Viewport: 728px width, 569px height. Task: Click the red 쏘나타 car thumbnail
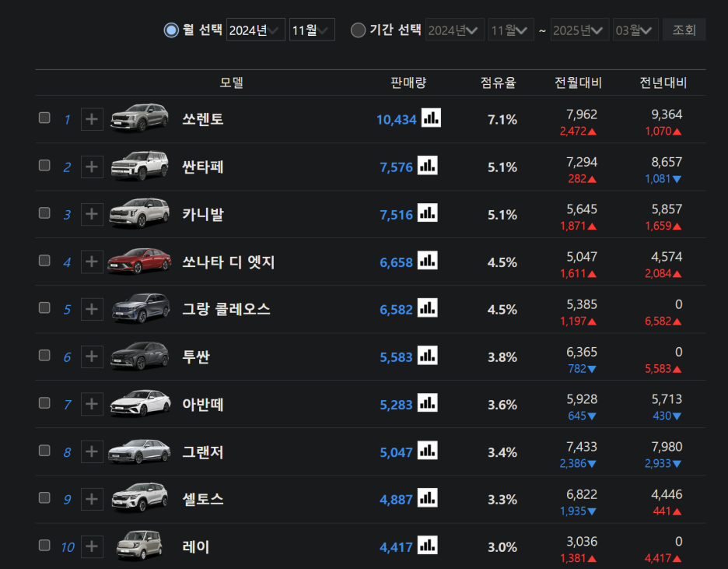click(139, 261)
